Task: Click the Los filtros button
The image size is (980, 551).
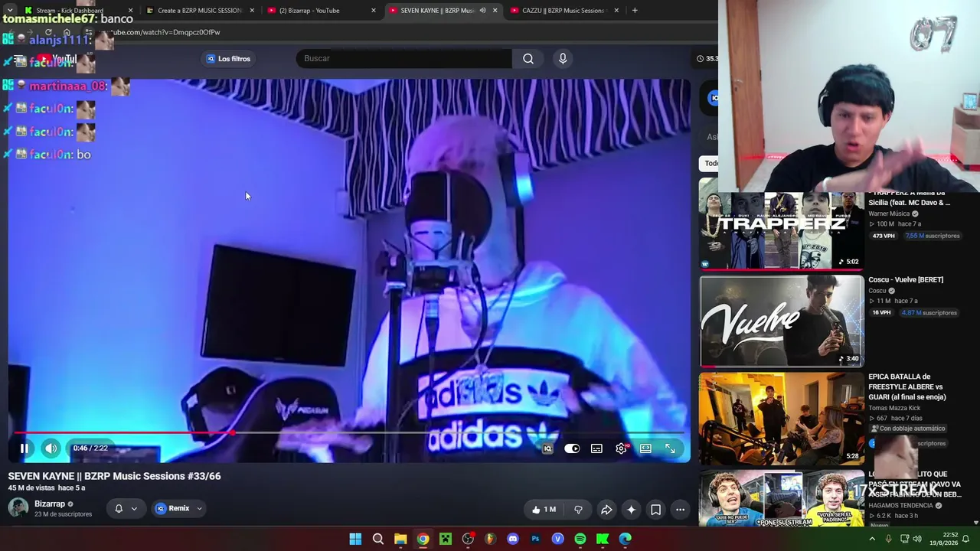Action: (228, 59)
